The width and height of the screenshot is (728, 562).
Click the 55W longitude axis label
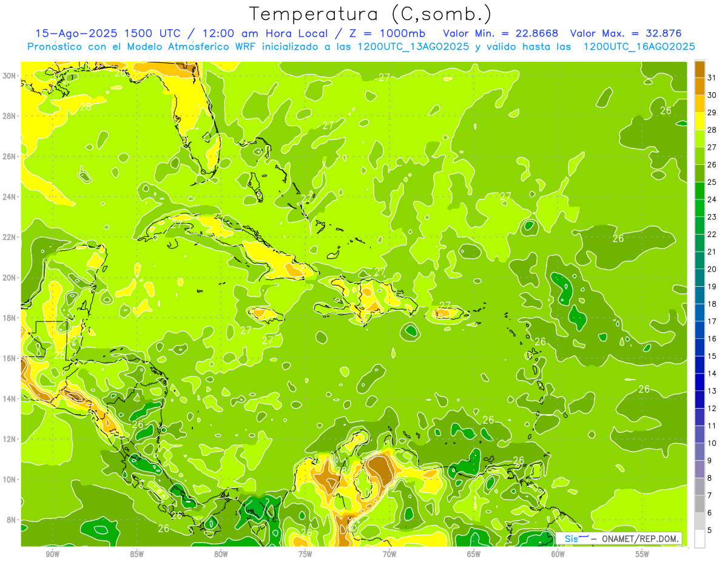pos(642,554)
